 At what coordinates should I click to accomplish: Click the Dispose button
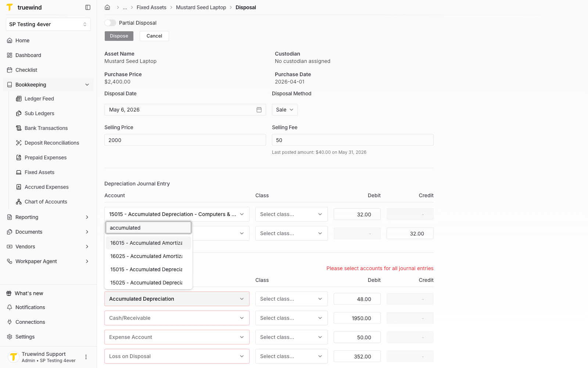click(x=119, y=36)
